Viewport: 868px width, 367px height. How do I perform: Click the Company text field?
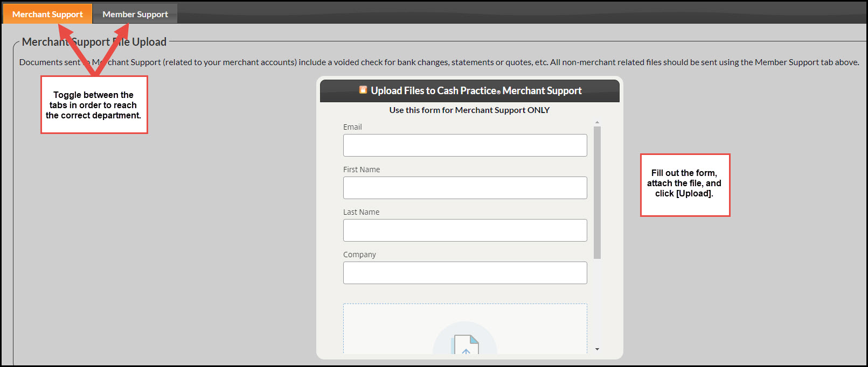tap(465, 273)
